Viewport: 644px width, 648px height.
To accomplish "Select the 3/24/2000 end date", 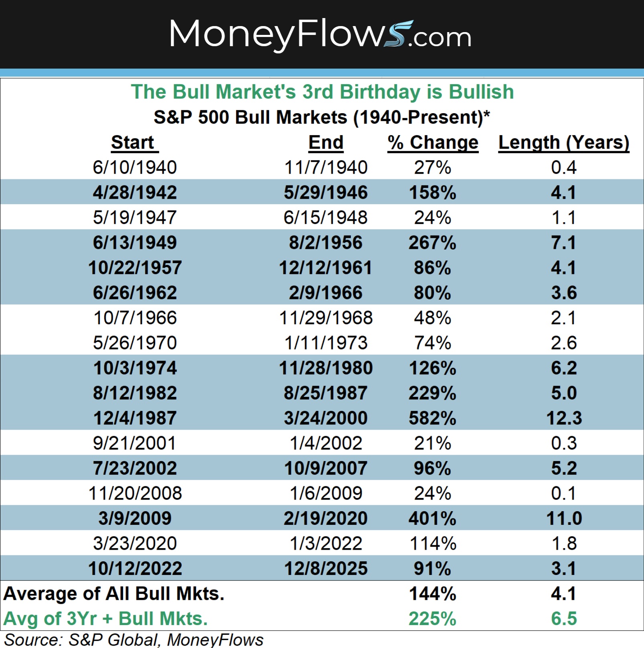I will click(x=326, y=418).
